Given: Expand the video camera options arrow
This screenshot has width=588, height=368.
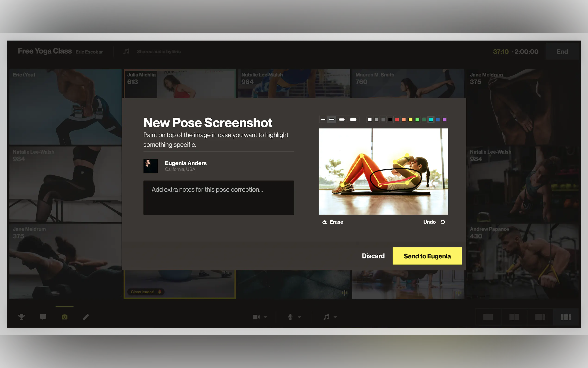Looking at the screenshot, I should pyautogui.click(x=265, y=317).
